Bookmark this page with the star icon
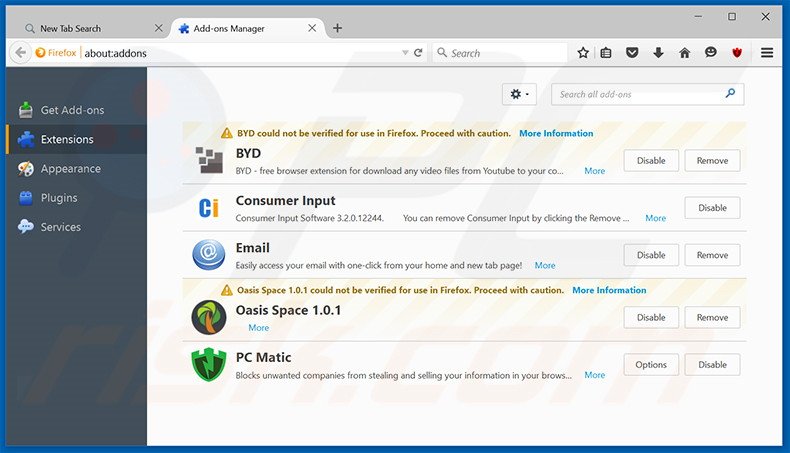790x453 pixels. 583,52
